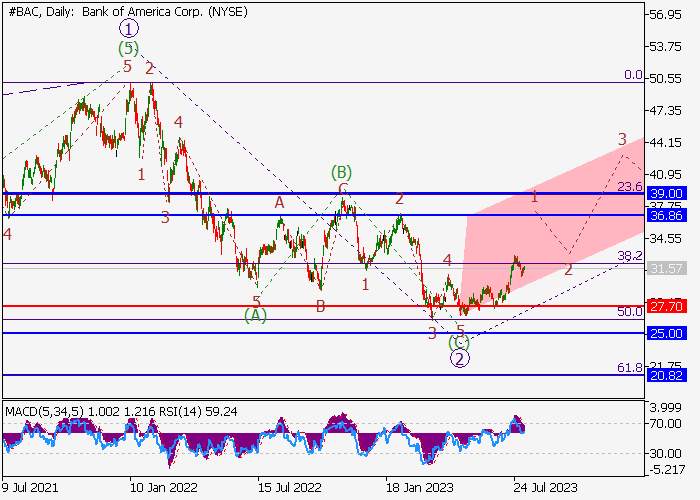Click the 50.55 price axis value
The height and width of the screenshot is (500, 700).
point(666,79)
